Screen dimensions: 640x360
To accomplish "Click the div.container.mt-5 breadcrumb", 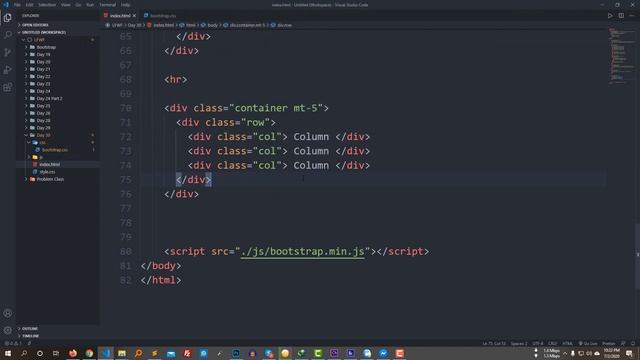I will pyautogui.click(x=247, y=25).
